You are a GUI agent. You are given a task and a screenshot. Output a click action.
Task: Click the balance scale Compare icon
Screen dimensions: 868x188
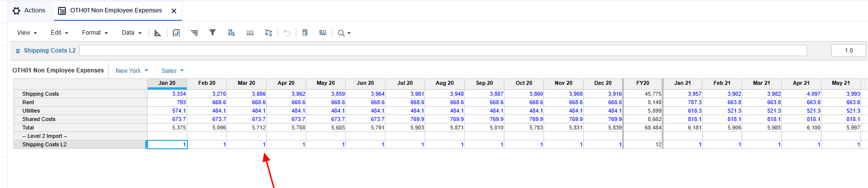coord(269,33)
